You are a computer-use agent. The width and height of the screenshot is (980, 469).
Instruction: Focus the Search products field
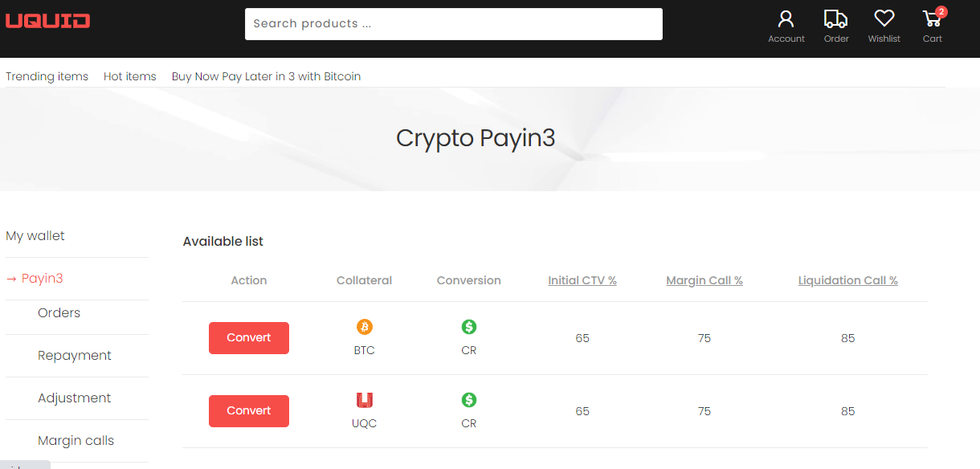(x=454, y=24)
